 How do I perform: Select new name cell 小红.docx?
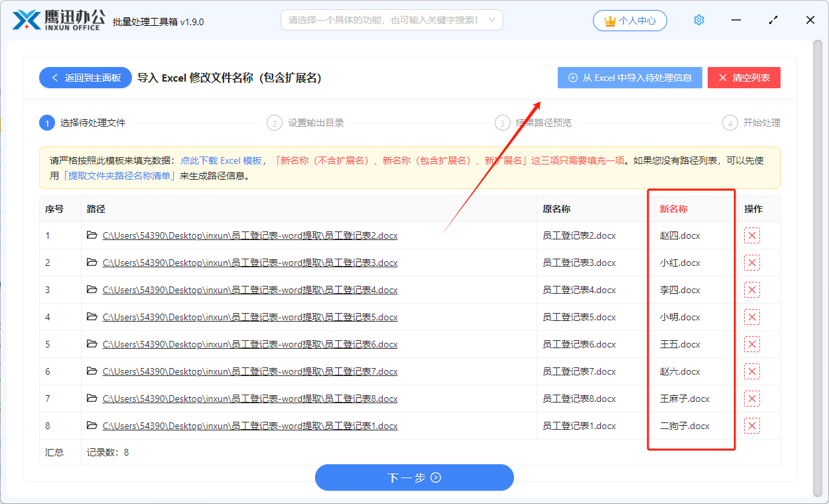pyautogui.click(x=680, y=263)
